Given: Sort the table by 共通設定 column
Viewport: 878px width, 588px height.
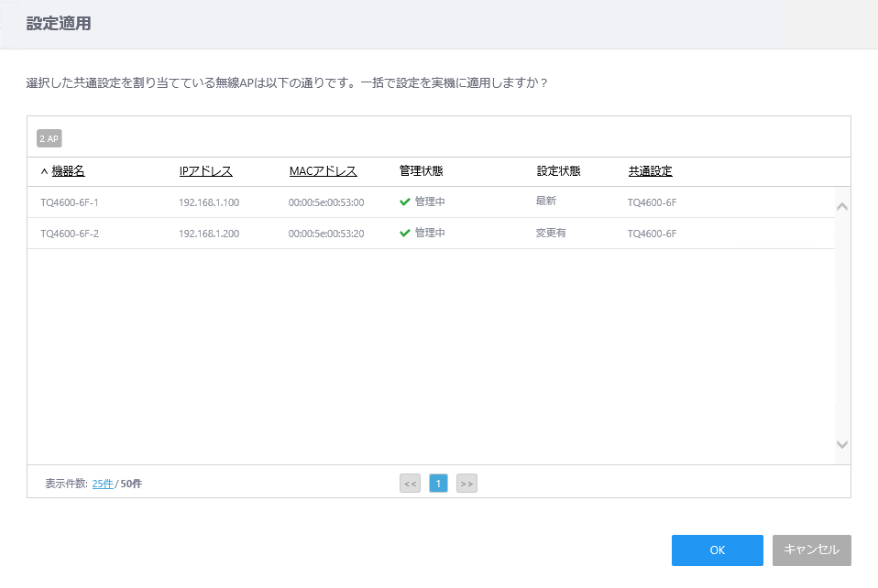Looking at the screenshot, I should 650,170.
